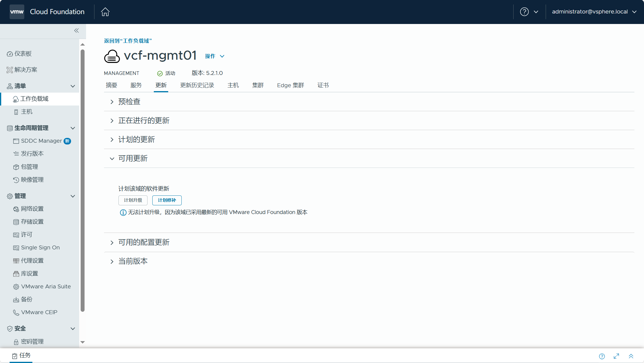Open 解决方案 solutions page
The image size is (644, 363).
[x=22, y=70]
